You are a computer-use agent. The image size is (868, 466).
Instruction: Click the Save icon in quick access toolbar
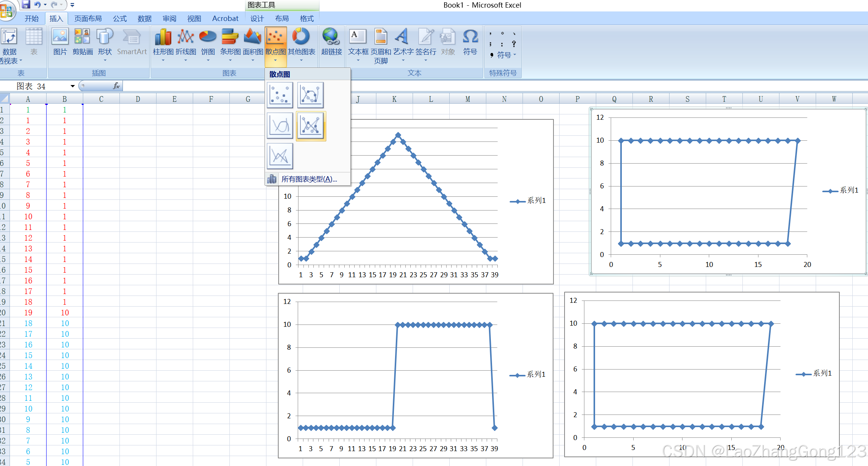(x=26, y=5)
